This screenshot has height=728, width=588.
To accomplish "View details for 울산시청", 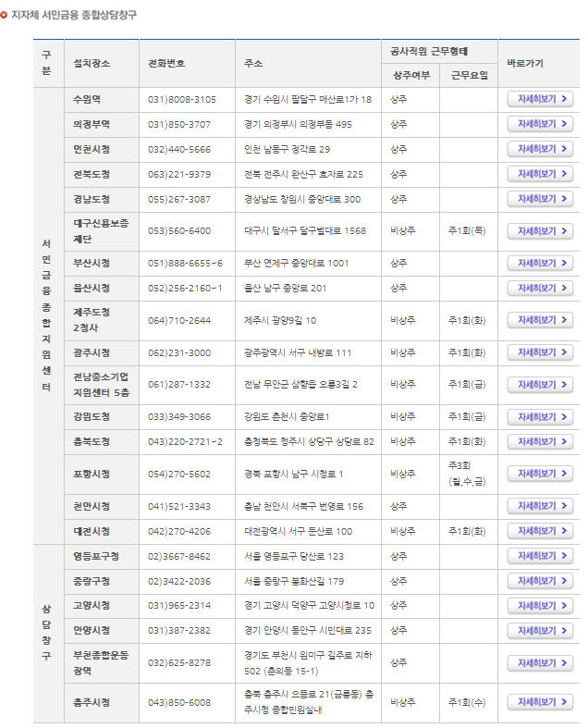I will click(540, 289).
